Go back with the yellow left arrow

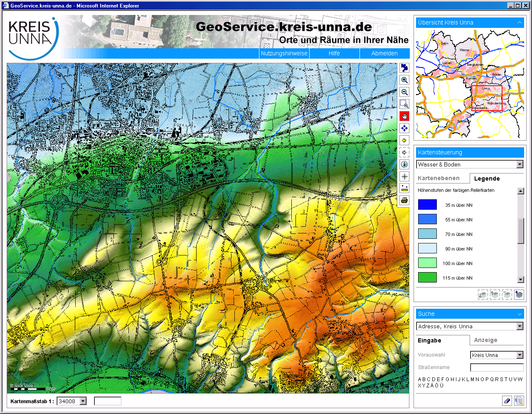[x=404, y=141]
